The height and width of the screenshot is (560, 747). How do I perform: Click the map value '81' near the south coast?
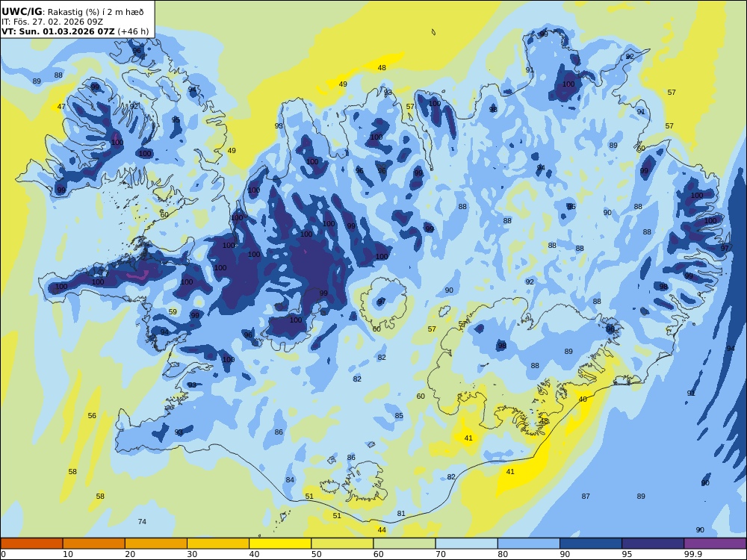(401, 514)
